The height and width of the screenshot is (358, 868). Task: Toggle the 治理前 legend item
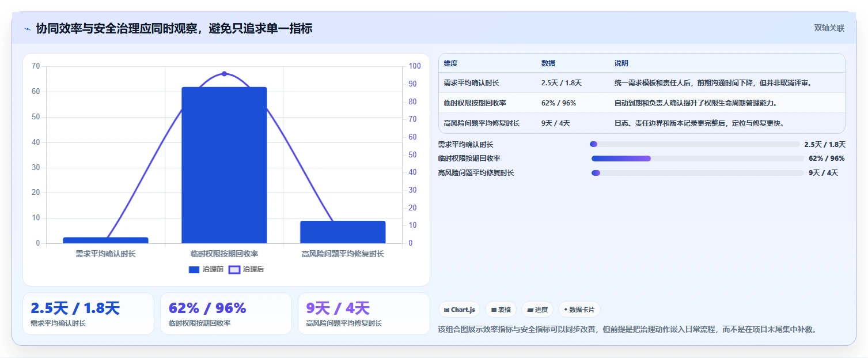[x=206, y=269]
